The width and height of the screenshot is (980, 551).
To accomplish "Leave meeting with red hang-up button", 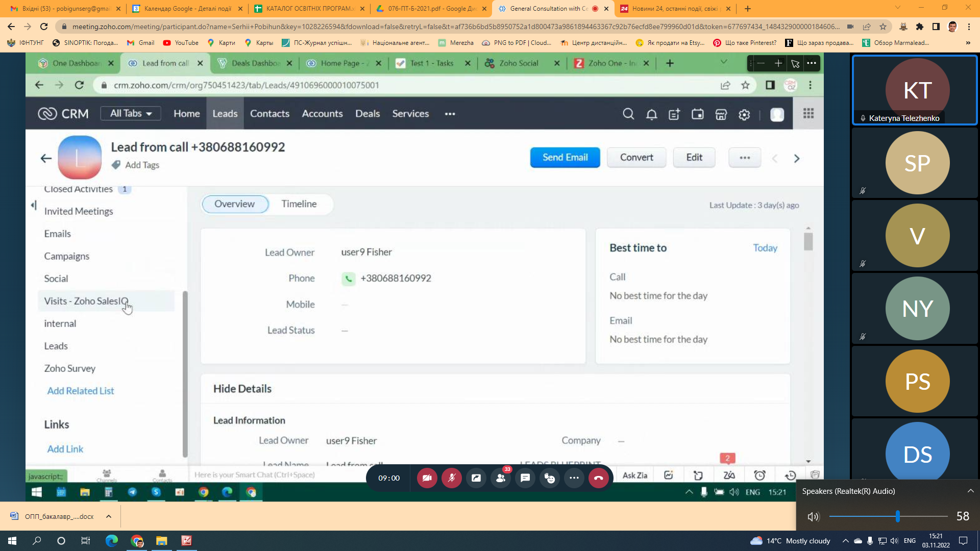I will pyautogui.click(x=598, y=478).
